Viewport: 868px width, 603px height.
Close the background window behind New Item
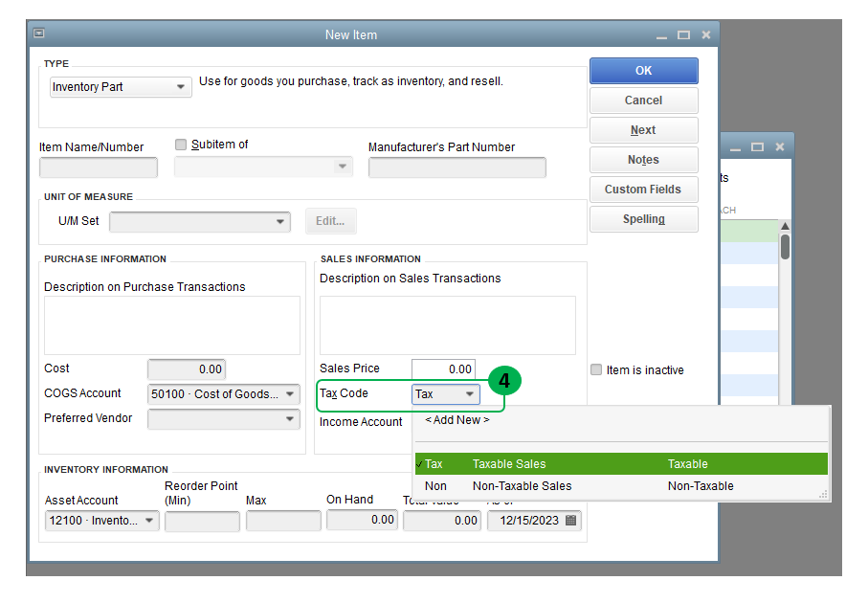pos(779,146)
